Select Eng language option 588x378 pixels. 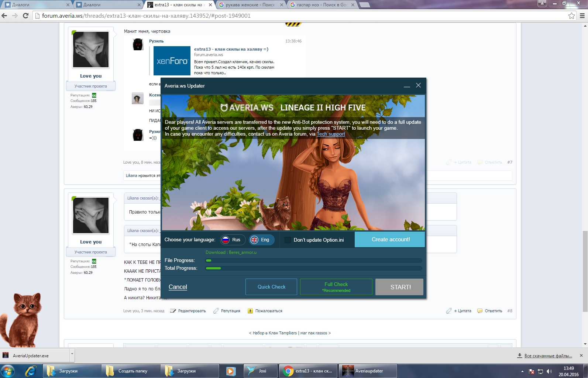click(x=261, y=240)
